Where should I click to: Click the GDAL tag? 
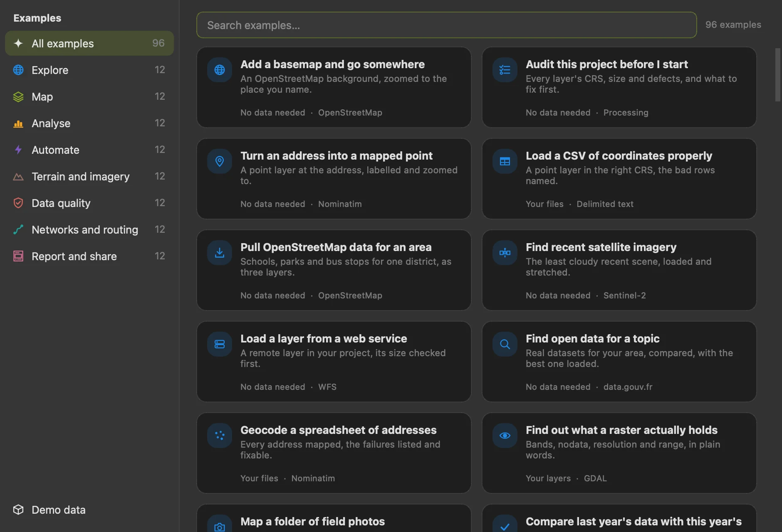[x=595, y=478]
